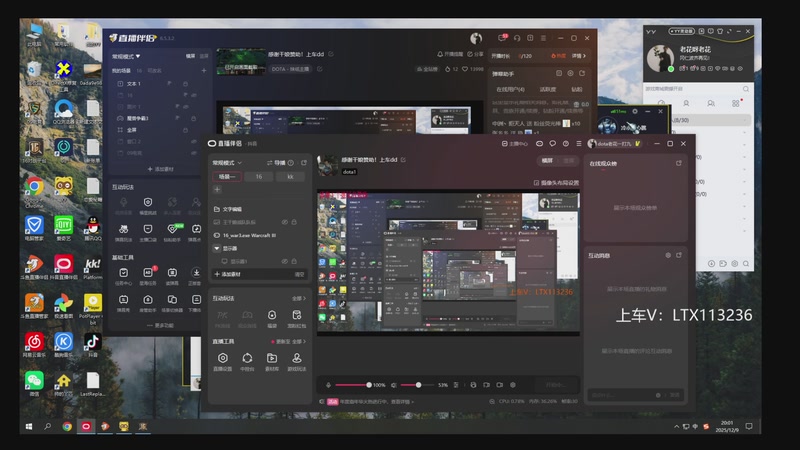
Task: Toggle eye icon on 王牌 source row
Action: [x=285, y=222]
